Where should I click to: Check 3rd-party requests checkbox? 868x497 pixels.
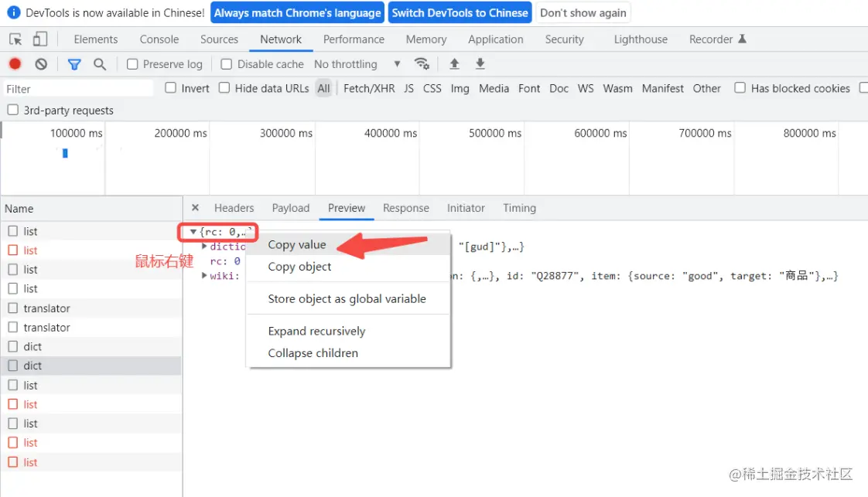[x=12, y=110]
